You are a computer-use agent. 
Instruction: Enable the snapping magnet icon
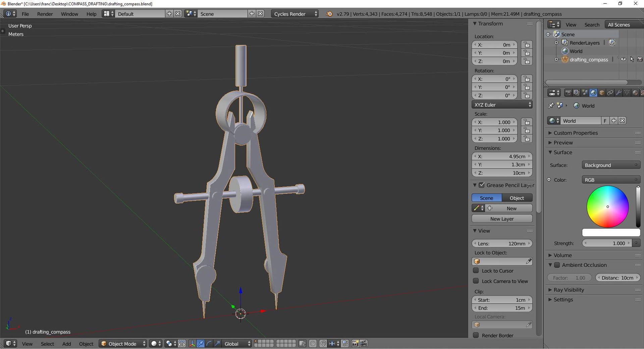coord(323,344)
